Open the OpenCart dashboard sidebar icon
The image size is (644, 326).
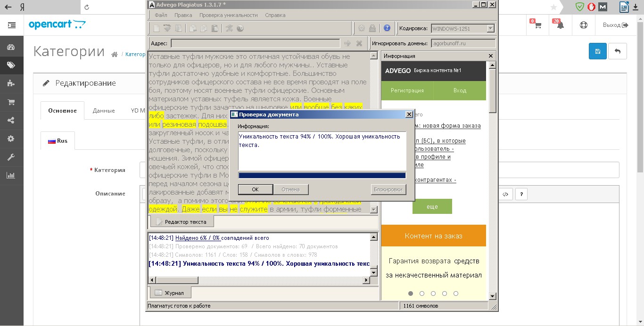tap(11, 47)
